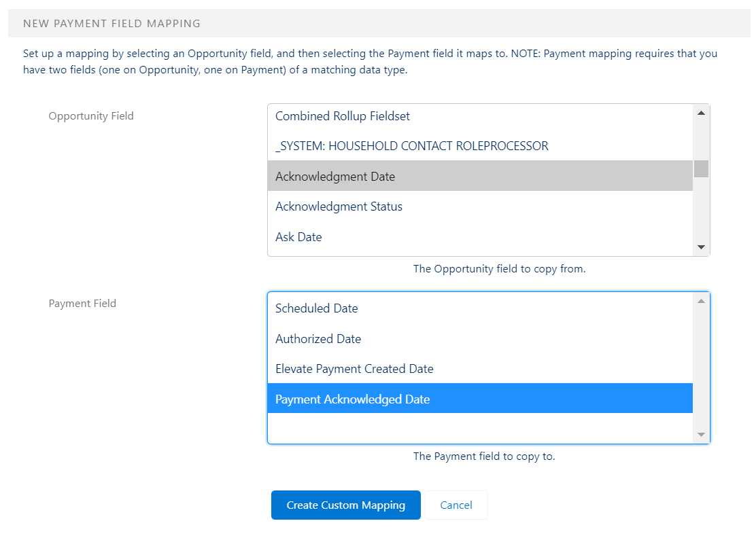This screenshot has height=538, width=756.
Task: Click the Payment Field list scrollbar track
Action: (701, 367)
